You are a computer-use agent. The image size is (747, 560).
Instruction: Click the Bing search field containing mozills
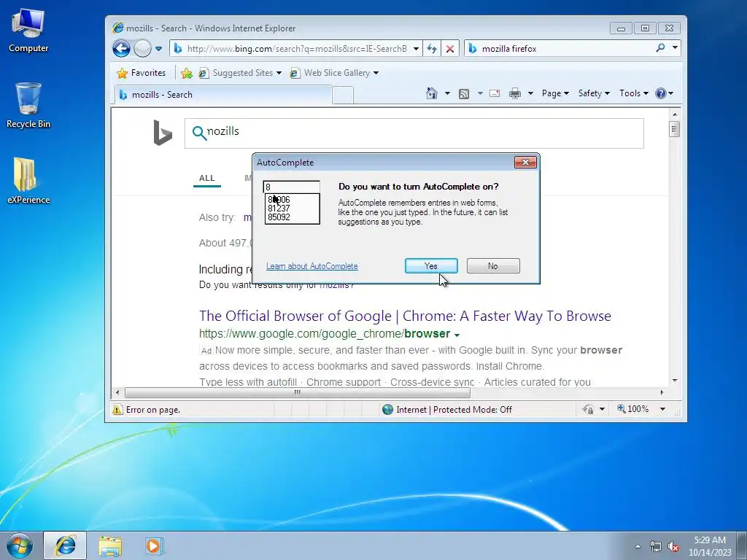click(414, 133)
